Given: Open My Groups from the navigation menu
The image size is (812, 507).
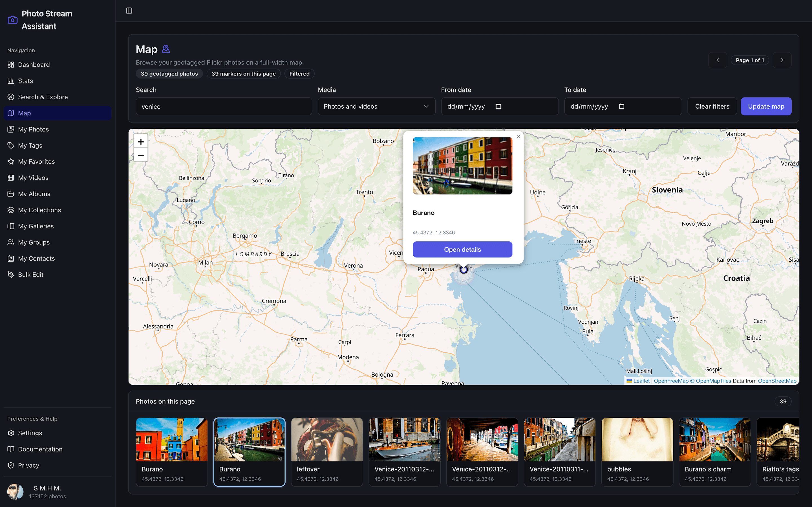Looking at the screenshot, I should click(34, 242).
